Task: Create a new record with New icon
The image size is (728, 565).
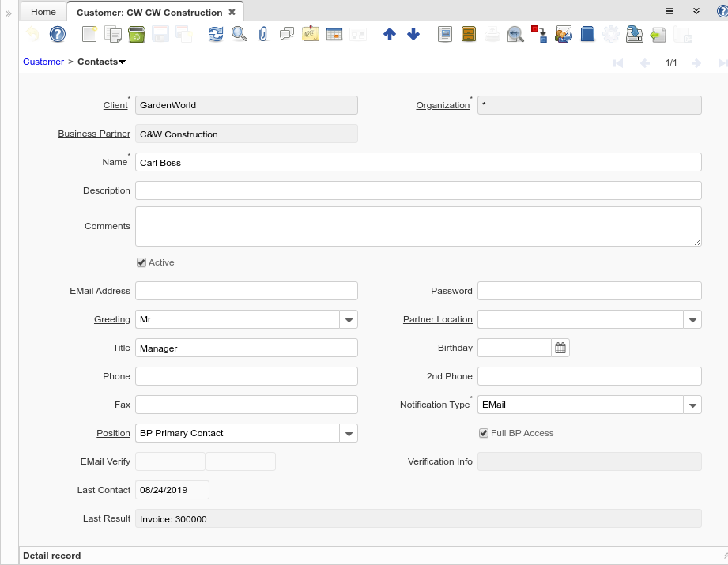Action: (89, 34)
